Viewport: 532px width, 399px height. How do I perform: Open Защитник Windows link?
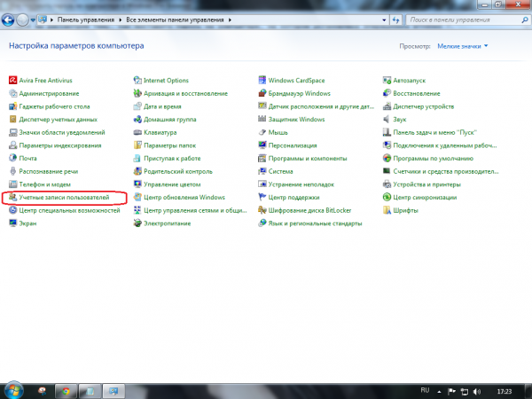(x=296, y=120)
